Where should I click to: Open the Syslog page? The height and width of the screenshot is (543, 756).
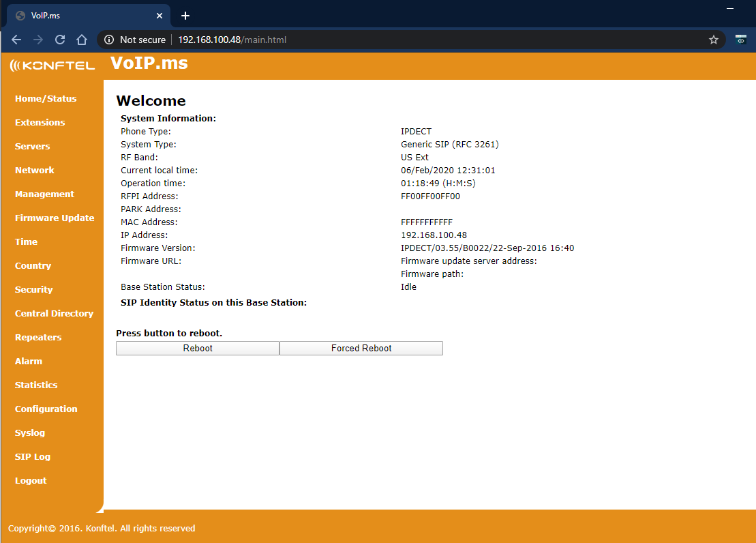[x=30, y=433]
